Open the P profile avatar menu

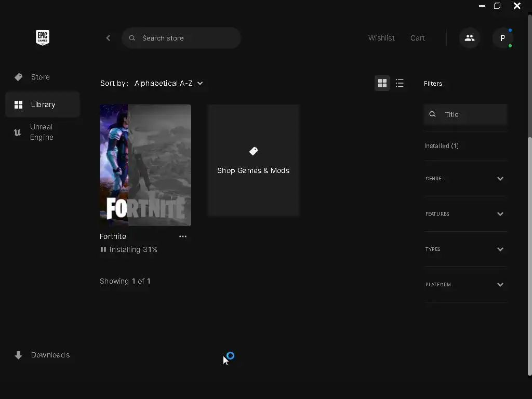pos(502,38)
